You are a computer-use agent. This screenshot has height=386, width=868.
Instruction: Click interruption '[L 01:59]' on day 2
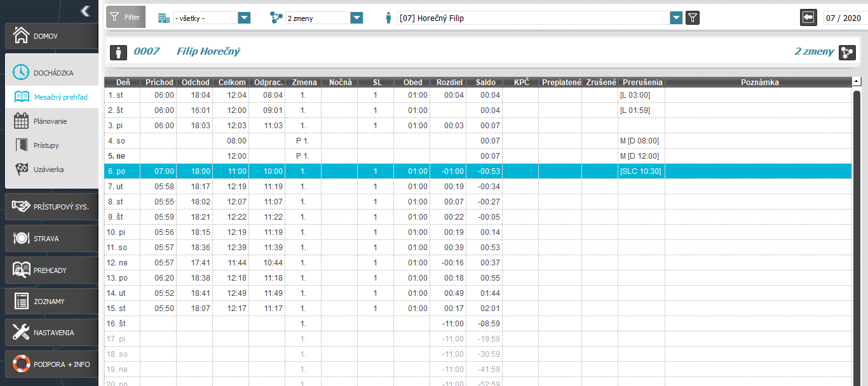[634, 110]
